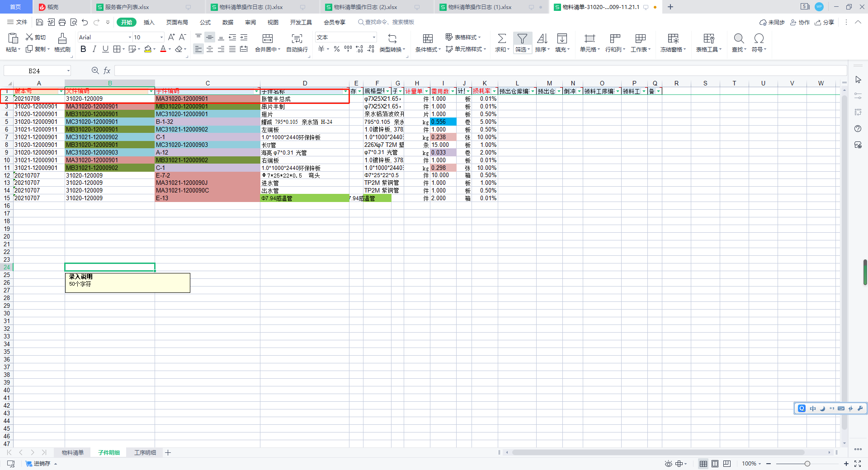Open the font color red A swatch
Image resolution: width=868 pixels, height=470 pixels.
tap(163, 49)
